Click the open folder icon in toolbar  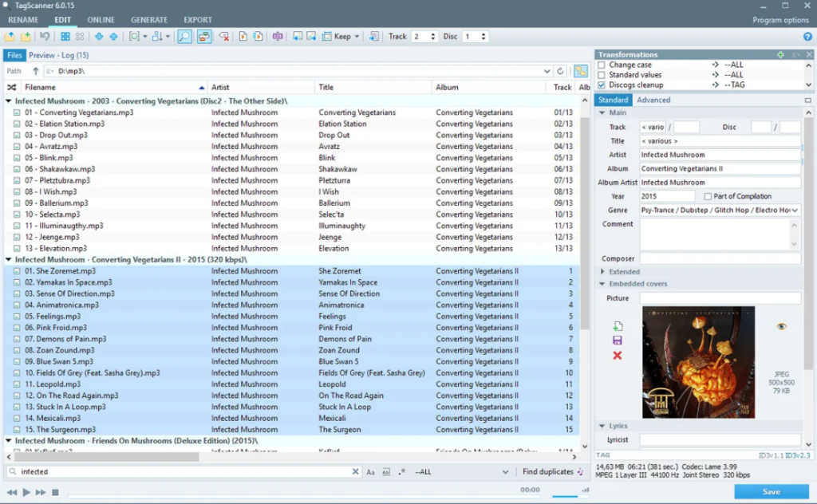[10, 37]
